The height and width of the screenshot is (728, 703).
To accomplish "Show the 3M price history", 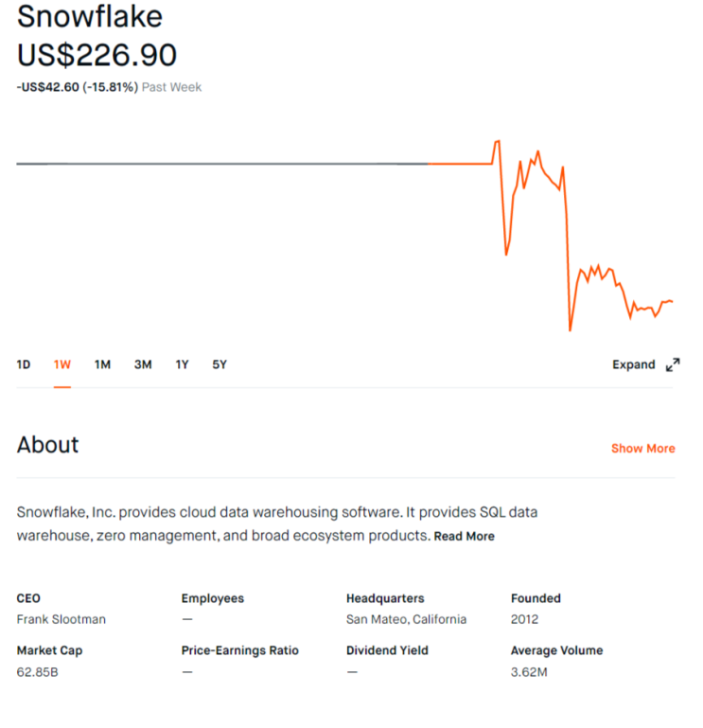I will [x=143, y=364].
